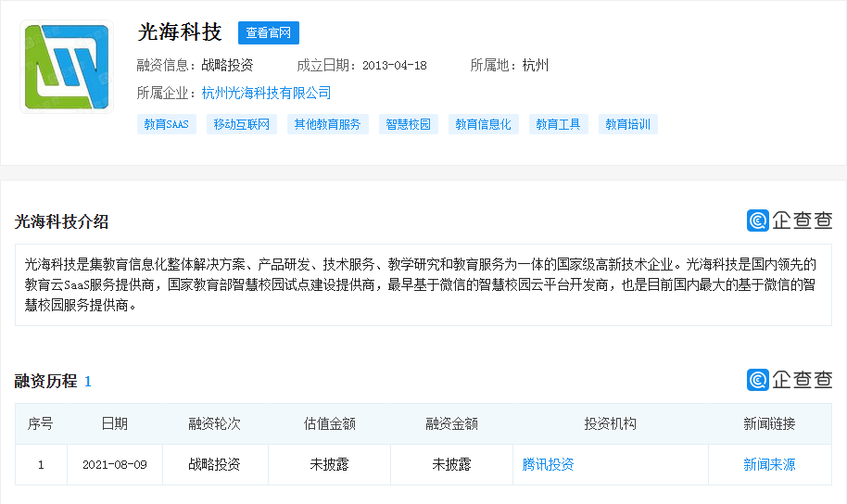Image resolution: width=847 pixels, height=504 pixels.
Task: Click the 投资机构 column header
Action: (611, 424)
